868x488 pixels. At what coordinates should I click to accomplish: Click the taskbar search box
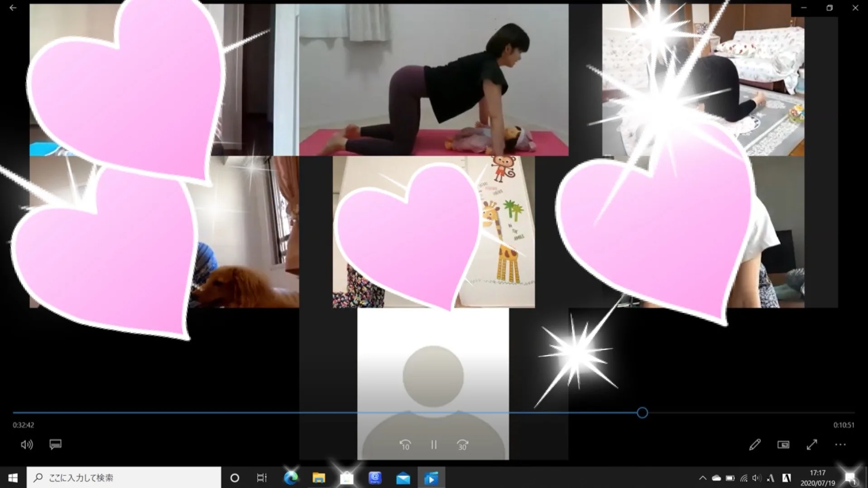click(124, 478)
